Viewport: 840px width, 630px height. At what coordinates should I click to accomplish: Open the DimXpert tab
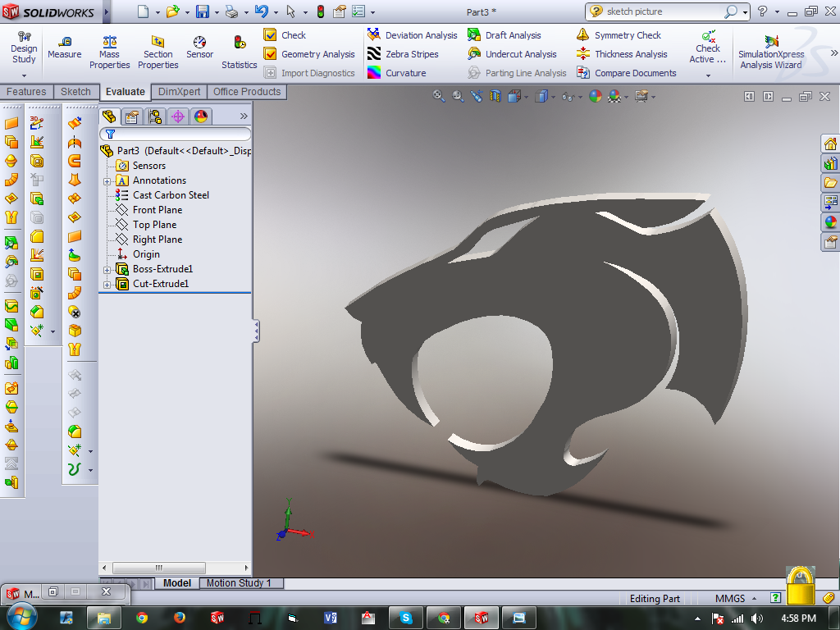point(179,92)
